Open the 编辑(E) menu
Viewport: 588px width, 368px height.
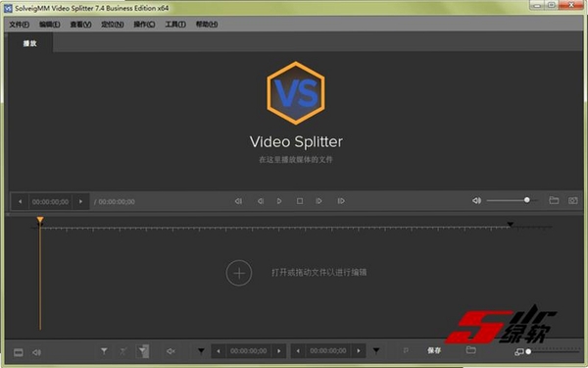pyautogui.click(x=50, y=25)
